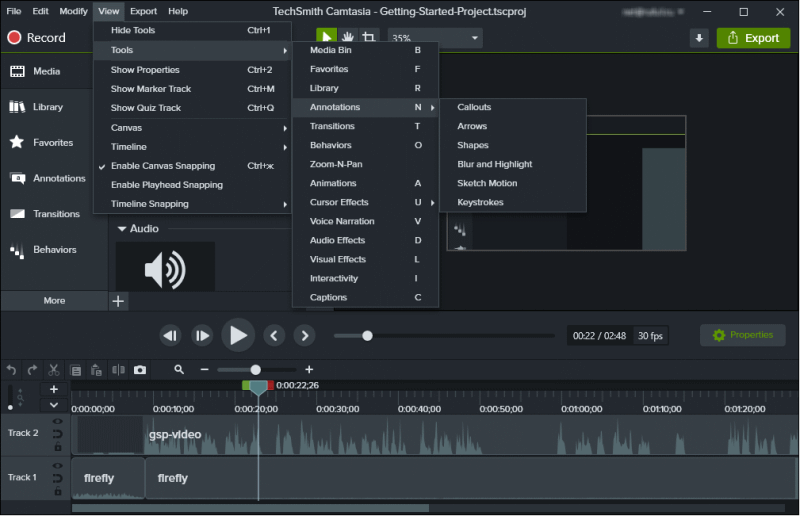Click the scissors Cut icon
The height and width of the screenshot is (516, 800).
point(54,370)
